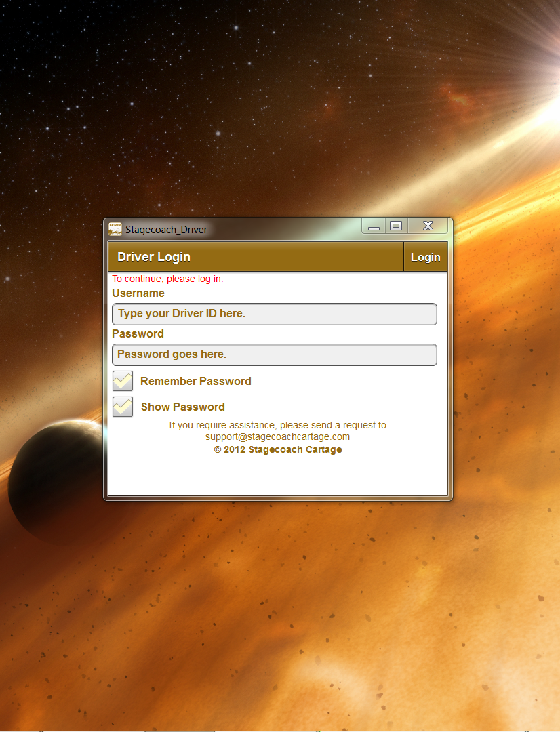Focus the Password input field

tap(275, 354)
